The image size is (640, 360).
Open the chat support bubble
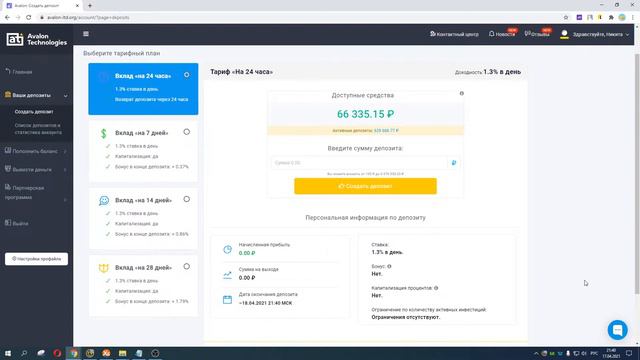tap(617, 330)
